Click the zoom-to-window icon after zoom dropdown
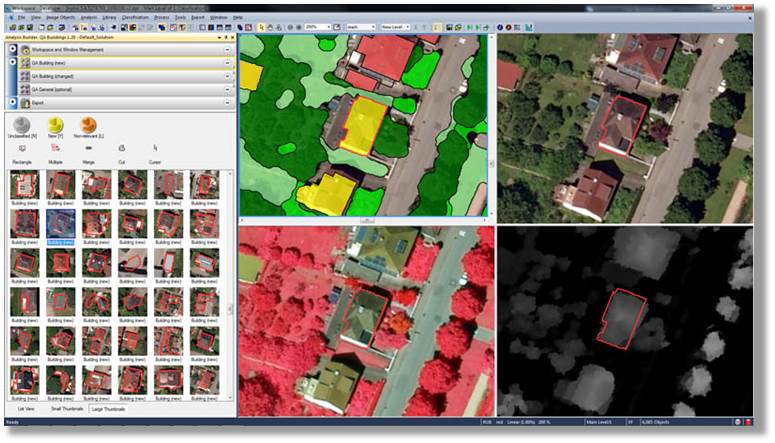The width and height of the screenshot is (775, 443). click(x=337, y=27)
